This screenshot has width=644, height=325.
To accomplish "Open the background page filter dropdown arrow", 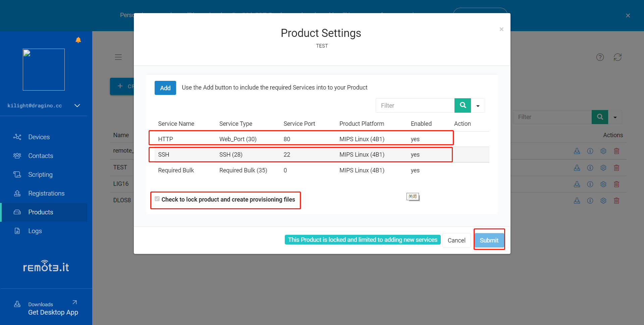I will 615,117.
